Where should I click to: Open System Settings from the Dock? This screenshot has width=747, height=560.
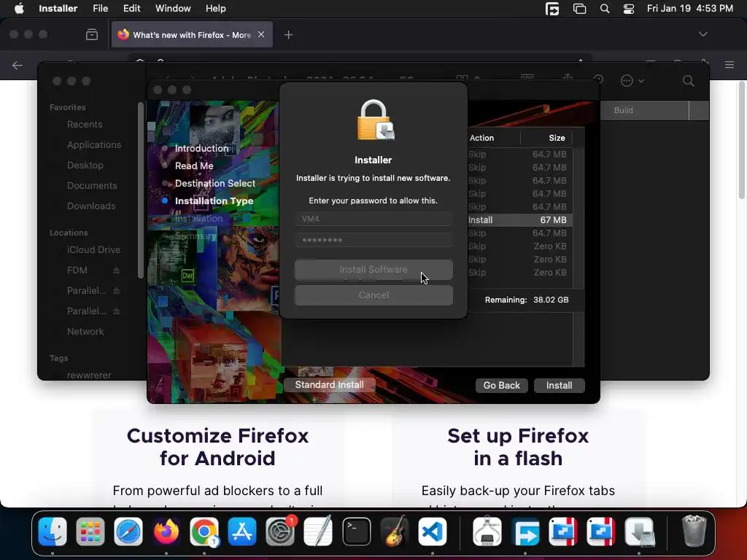[x=280, y=532]
